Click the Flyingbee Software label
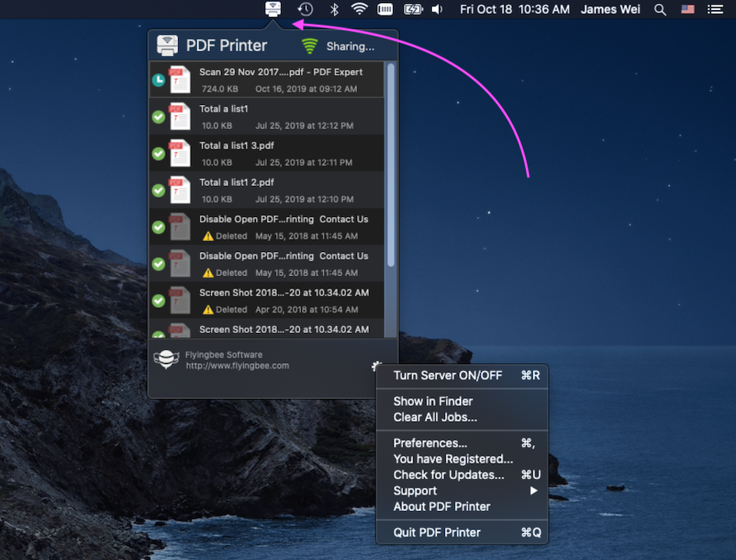This screenshot has width=736, height=560. [224, 355]
